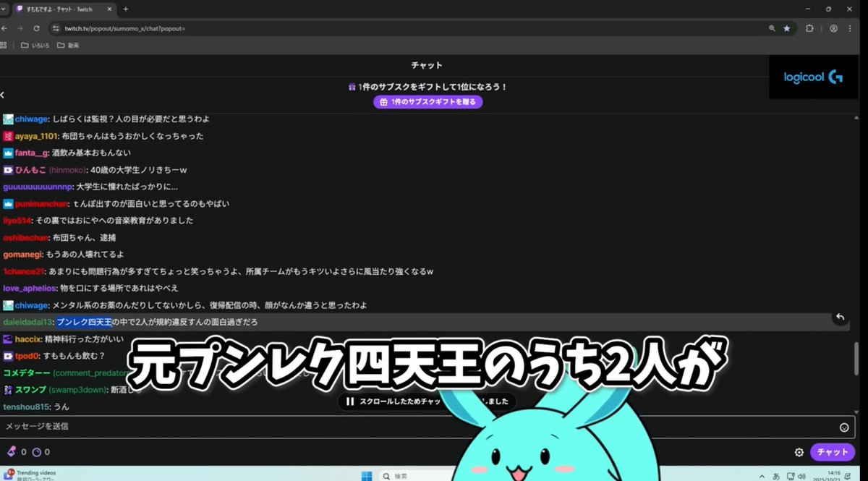Open the いろいろ bookmarks folder
Viewport: 868px width, 481px height.
pyautogui.click(x=35, y=45)
